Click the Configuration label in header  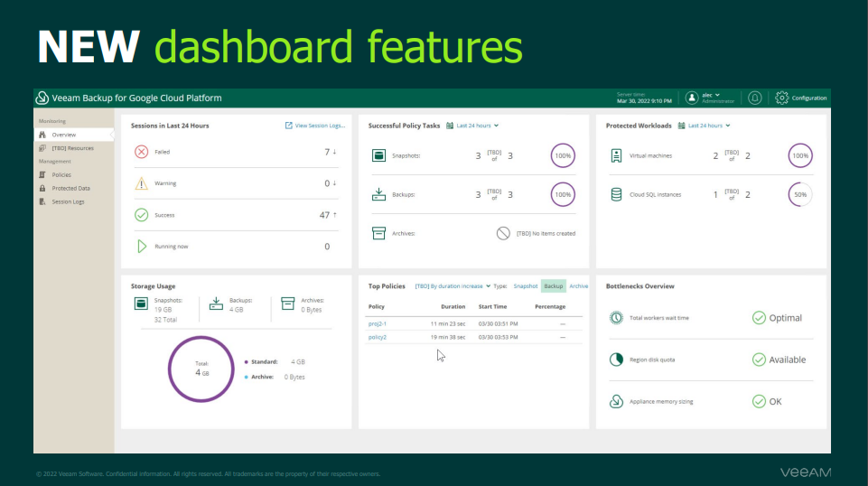click(x=808, y=98)
